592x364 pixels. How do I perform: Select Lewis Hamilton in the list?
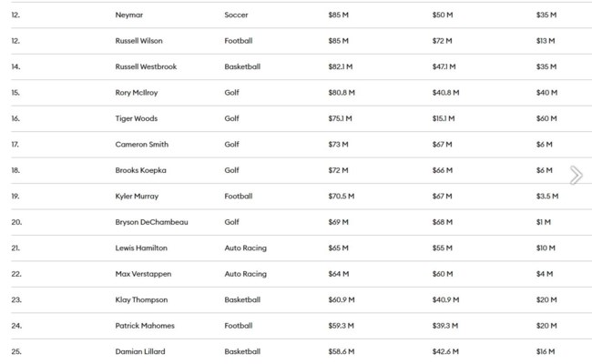141,248
